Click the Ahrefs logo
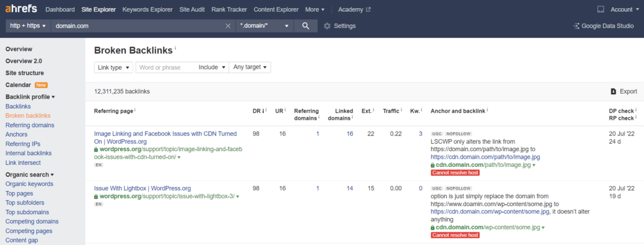Image resolution: width=644 pixels, height=245 pixels. [x=21, y=9]
